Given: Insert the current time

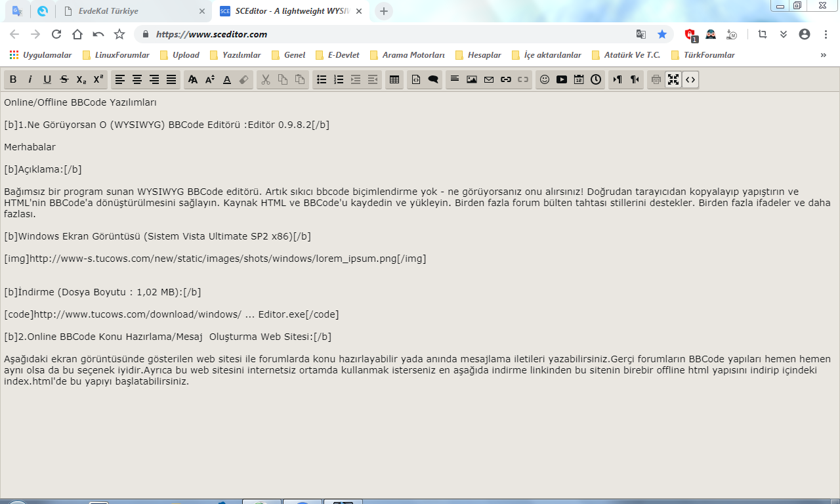Looking at the screenshot, I should coord(596,79).
